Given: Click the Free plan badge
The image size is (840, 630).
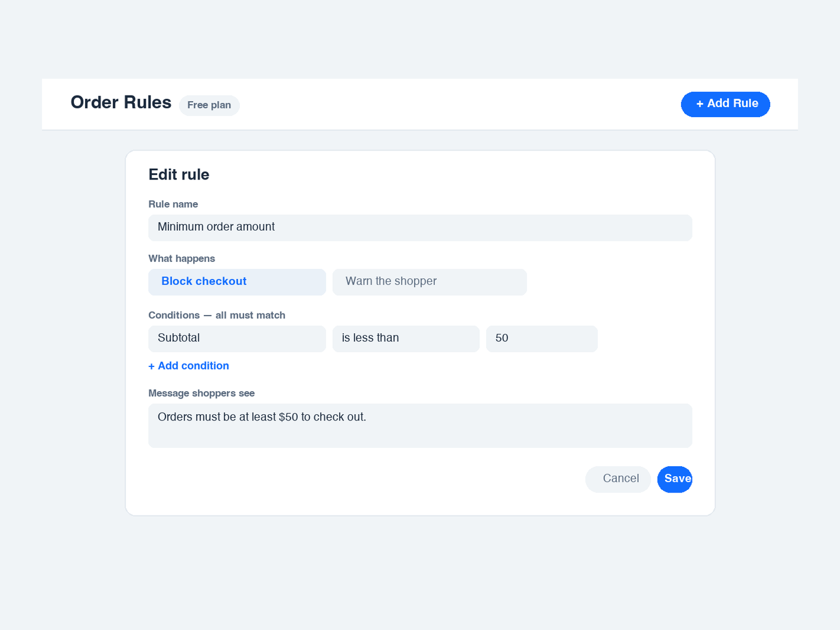Looking at the screenshot, I should pyautogui.click(x=209, y=105).
